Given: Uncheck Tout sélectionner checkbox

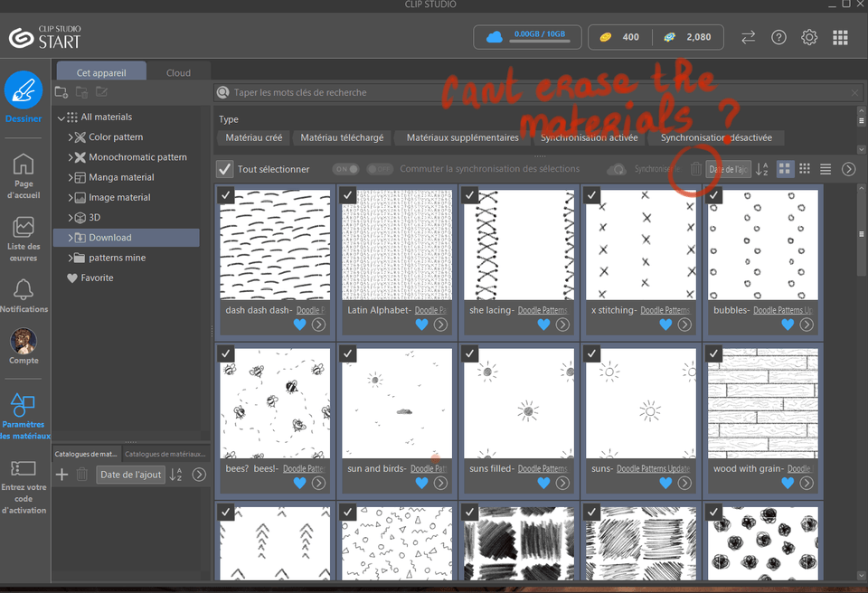Looking at the screenshot, I should tap(225, 169).
